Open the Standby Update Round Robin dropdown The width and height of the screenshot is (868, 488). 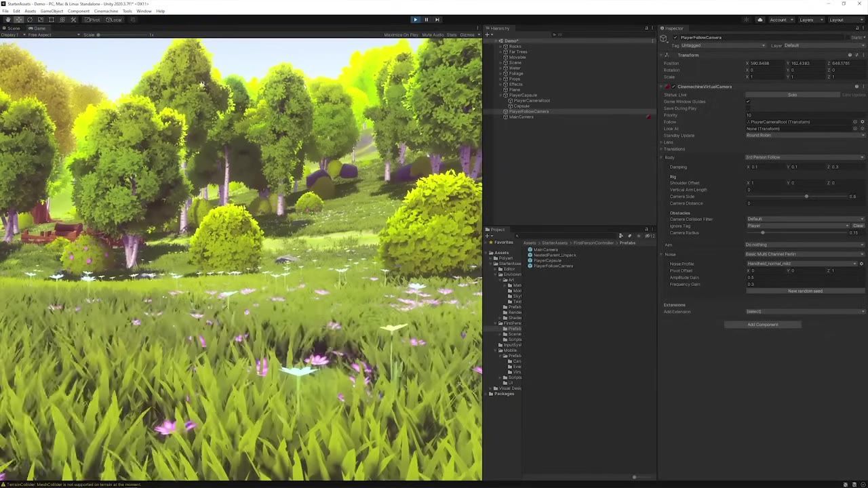(x=805, y=136)
